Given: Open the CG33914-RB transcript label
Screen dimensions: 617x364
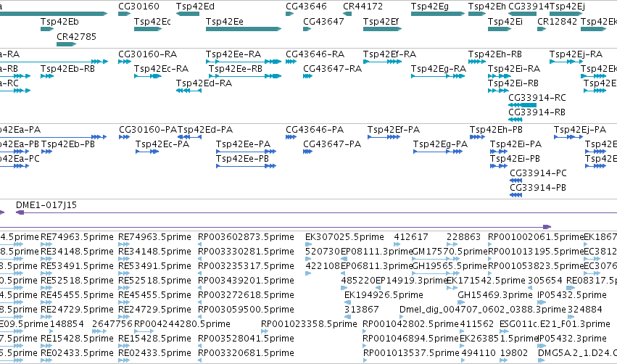Looking at the screenshot, I should [x=537, y=112].
